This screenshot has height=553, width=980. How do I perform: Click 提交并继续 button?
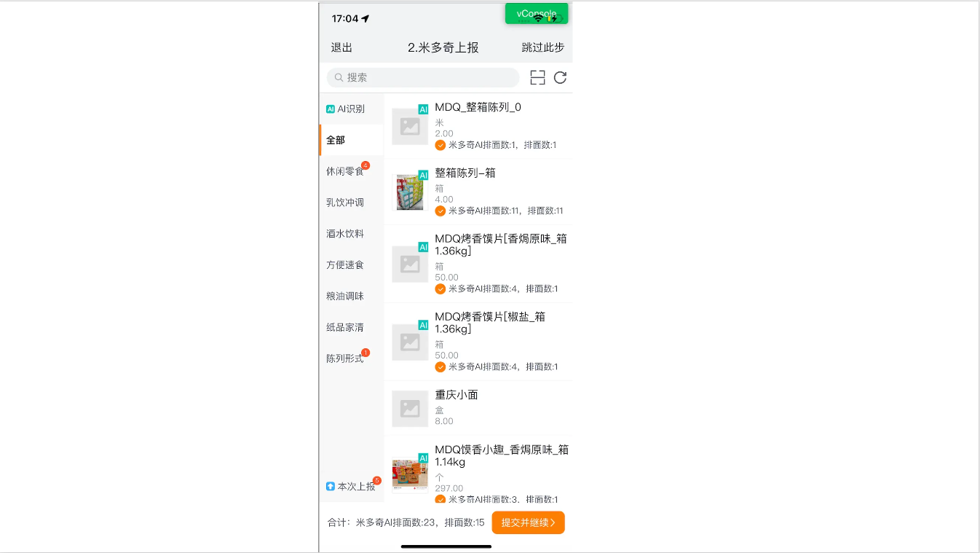click(528, 522)
